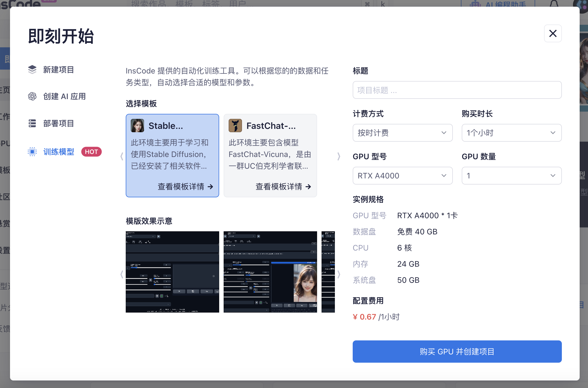Open the 购买时长 dropdown showing 1个小时
Screen dimensions: 588x388
click(x=512, y=133)
